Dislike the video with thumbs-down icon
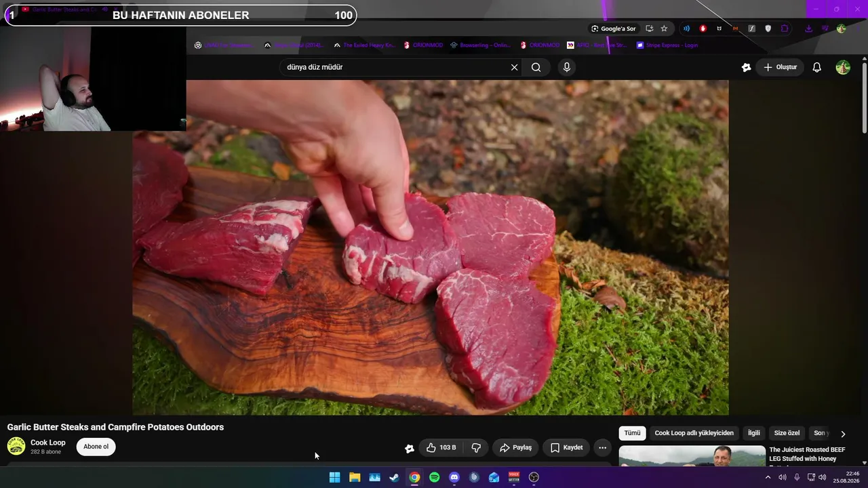The image size is (868, 488). click(x=476, y=447)
